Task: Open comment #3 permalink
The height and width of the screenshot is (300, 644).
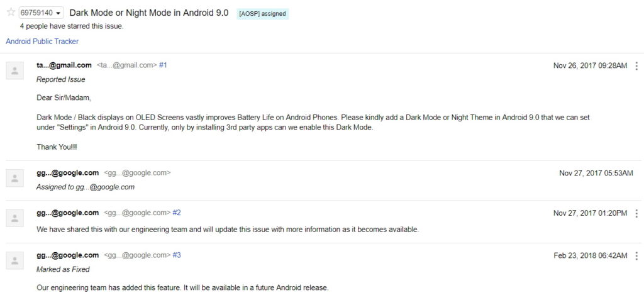Action: 177,255
